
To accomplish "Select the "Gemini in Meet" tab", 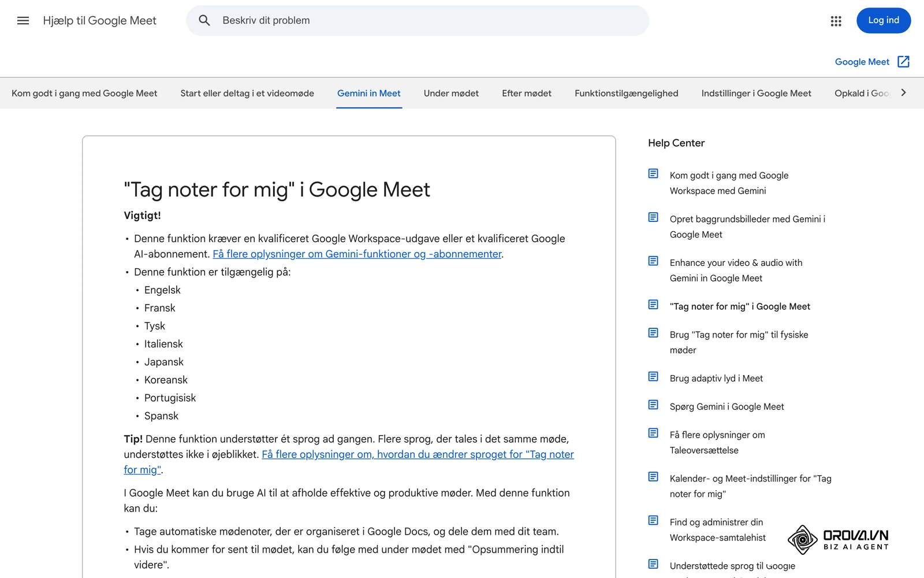I will click(369, 93).
